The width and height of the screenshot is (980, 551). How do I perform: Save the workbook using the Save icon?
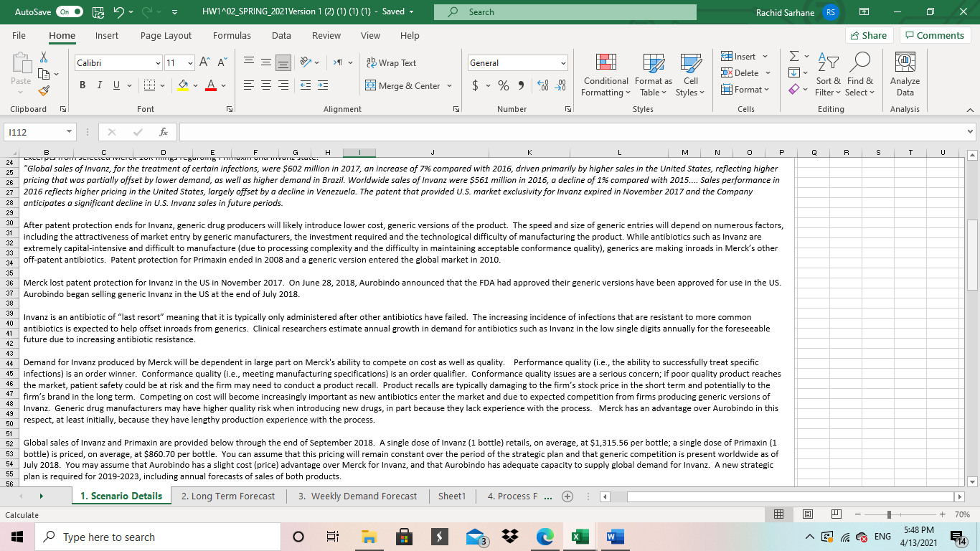click(x=98, y=12)
